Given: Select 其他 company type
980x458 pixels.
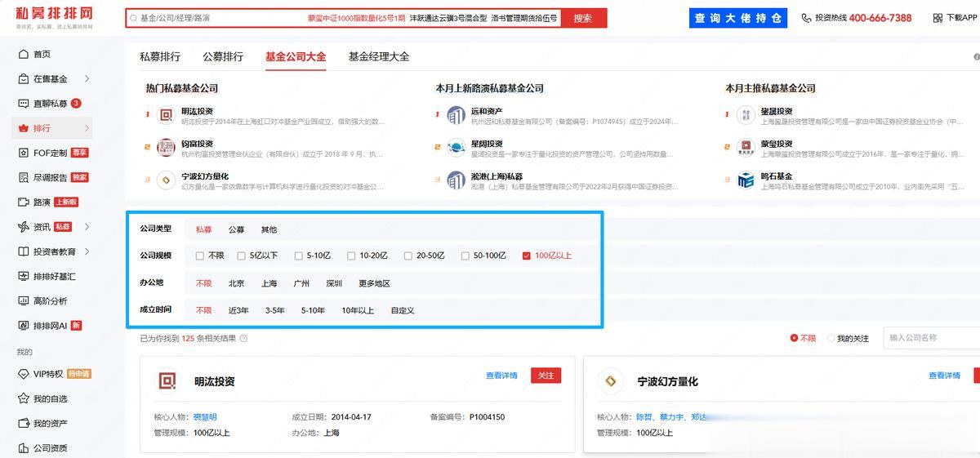Looking at the screenshot, I should [269, 229].
